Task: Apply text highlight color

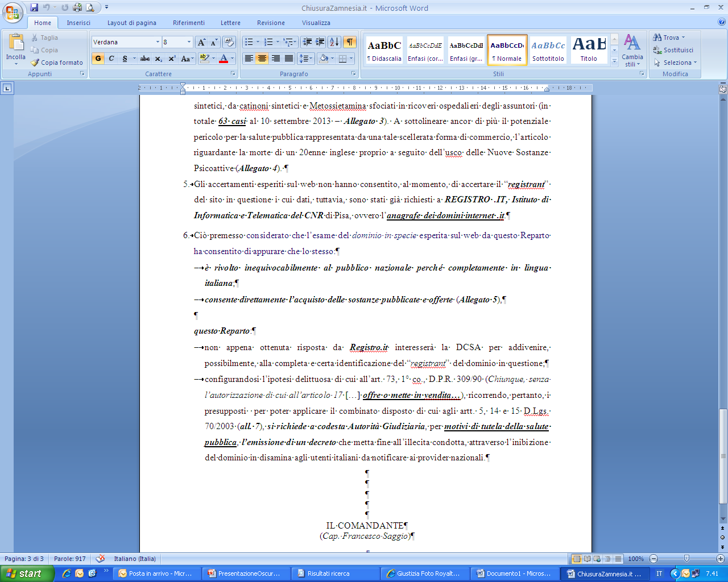Action: (204, 59)
